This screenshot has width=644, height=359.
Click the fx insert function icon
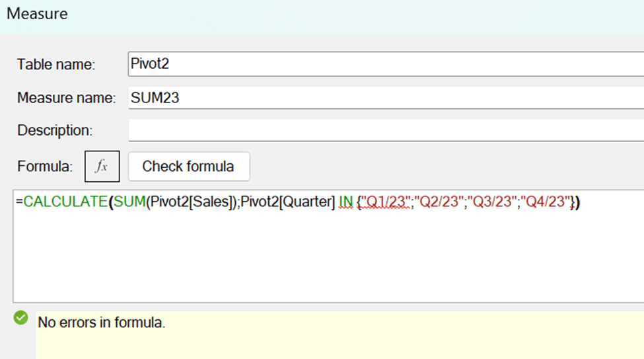pos(102,166)
